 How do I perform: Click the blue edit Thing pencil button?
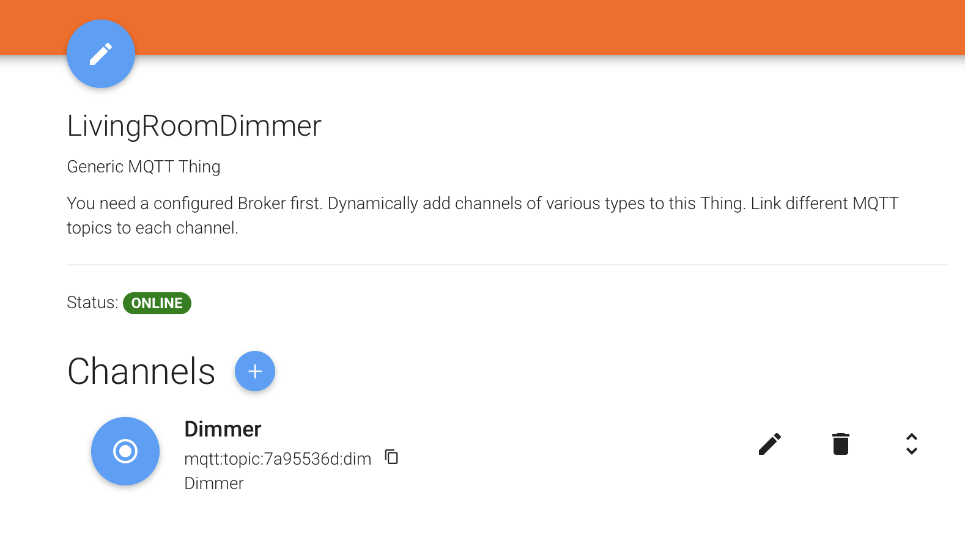click(x=101, y=54)
